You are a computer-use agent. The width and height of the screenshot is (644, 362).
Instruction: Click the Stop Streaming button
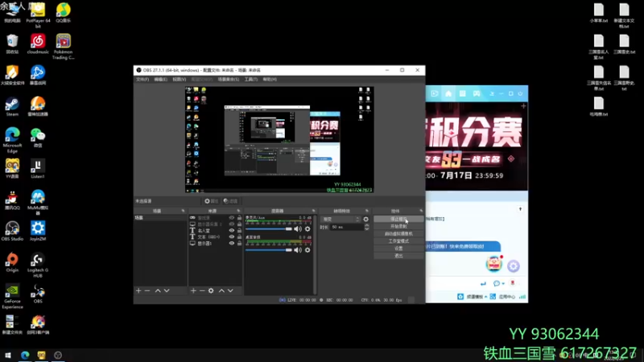click(x=398, y=219)
